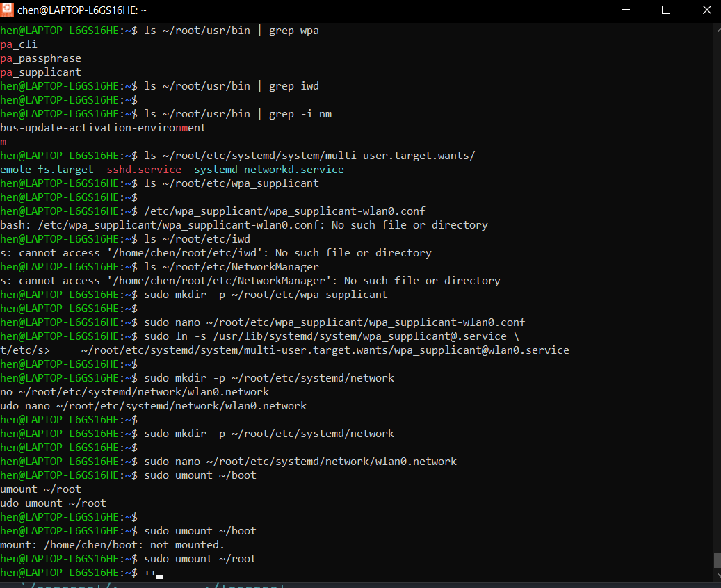Screen dimensions: 721x588
Task: Click window title "chen@LAPTOP-L6GS16HE: ~"
Action: pos(82,10)
